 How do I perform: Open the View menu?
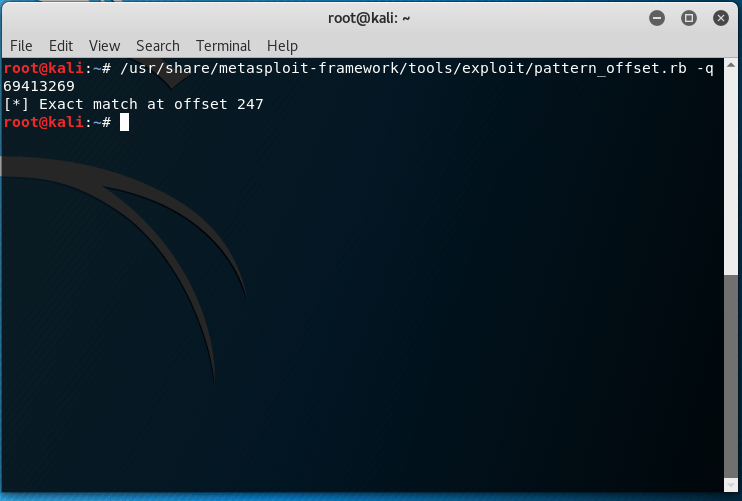[x=105, y=46]
